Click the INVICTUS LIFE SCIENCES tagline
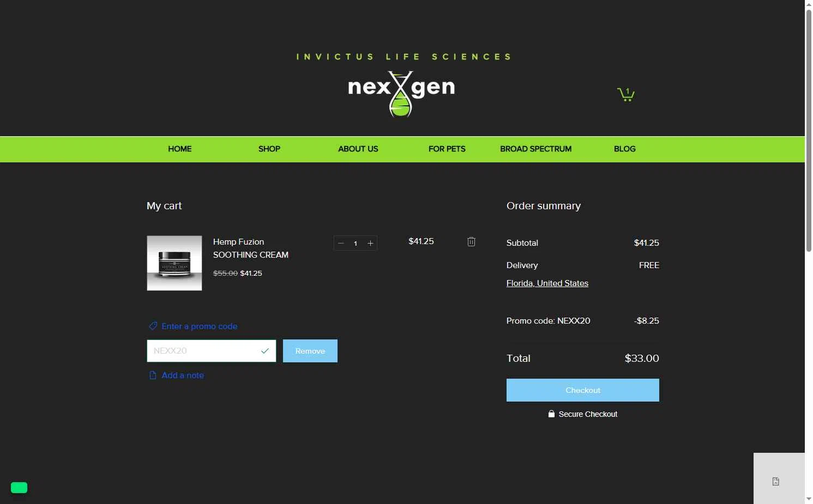 (x=404, y=57)
